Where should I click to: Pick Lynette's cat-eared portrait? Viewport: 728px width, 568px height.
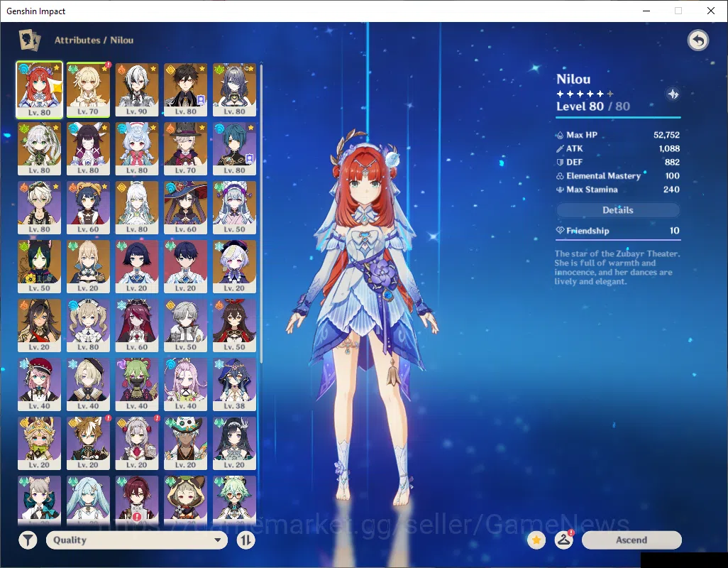coord(40,500)
